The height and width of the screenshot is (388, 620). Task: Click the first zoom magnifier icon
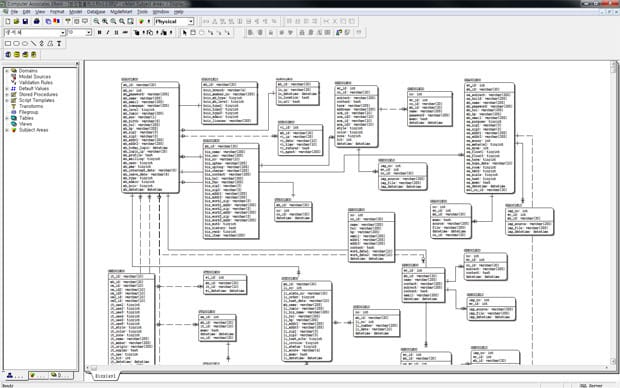(x=96, y=21)
